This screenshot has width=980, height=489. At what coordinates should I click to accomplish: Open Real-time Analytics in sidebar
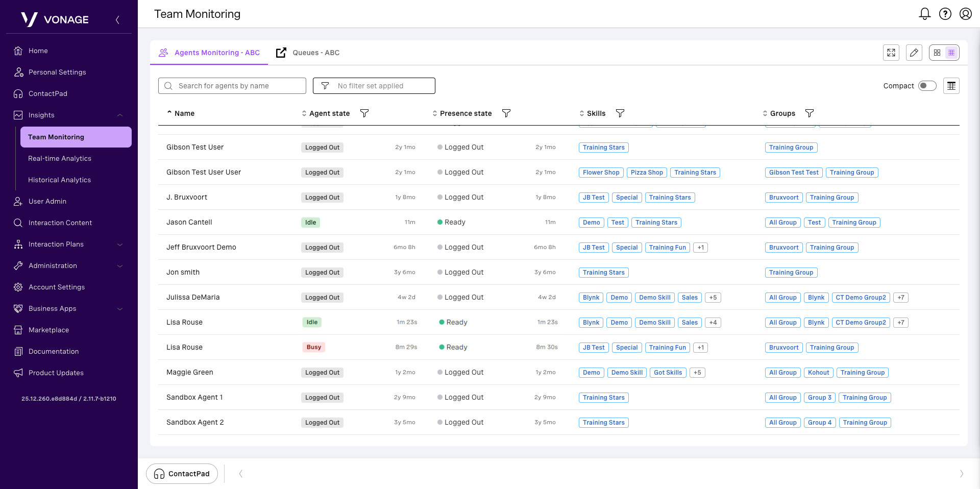tap(60, 159)
